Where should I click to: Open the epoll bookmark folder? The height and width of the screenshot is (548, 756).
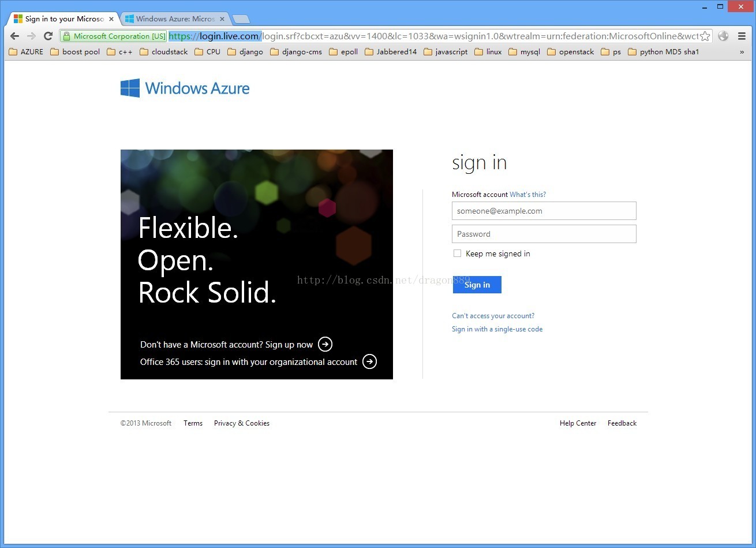pos(343,52)
